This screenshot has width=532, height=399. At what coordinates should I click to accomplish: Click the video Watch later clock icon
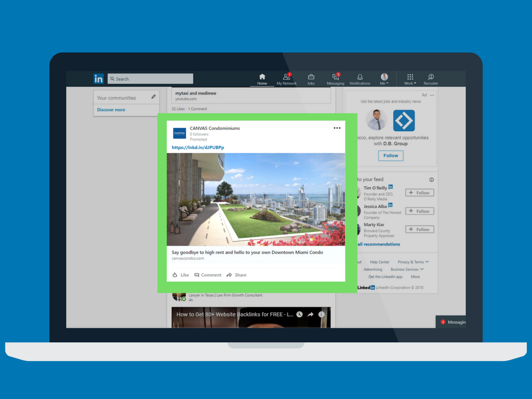click(x=299, y=314)
